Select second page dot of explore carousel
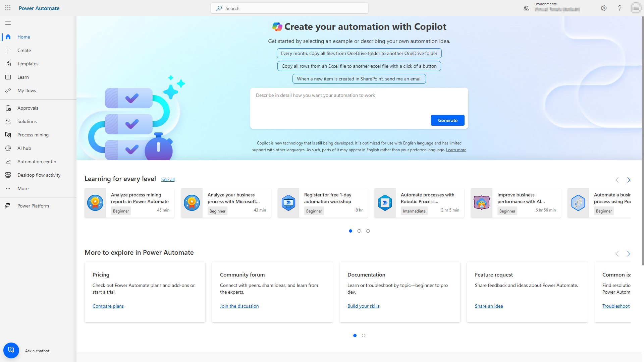This screenshot has width=644, height=362. click(364, 336)
